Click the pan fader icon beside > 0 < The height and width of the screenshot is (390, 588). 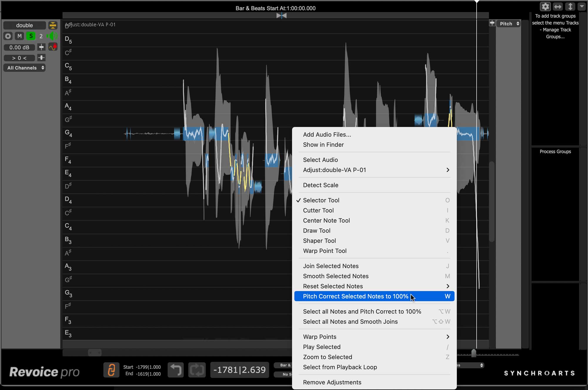[41, 58]
